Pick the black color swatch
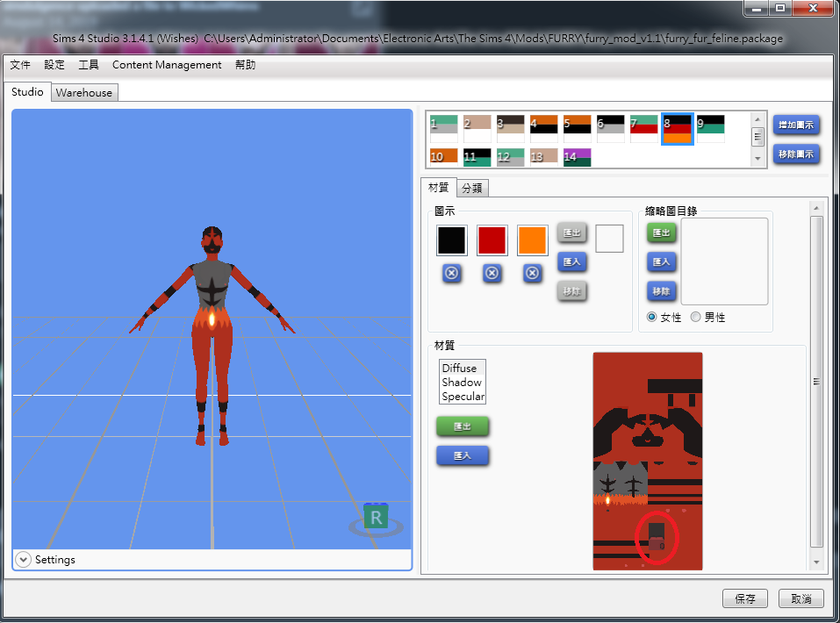840x623 pixels. click(x=452, y=240)
